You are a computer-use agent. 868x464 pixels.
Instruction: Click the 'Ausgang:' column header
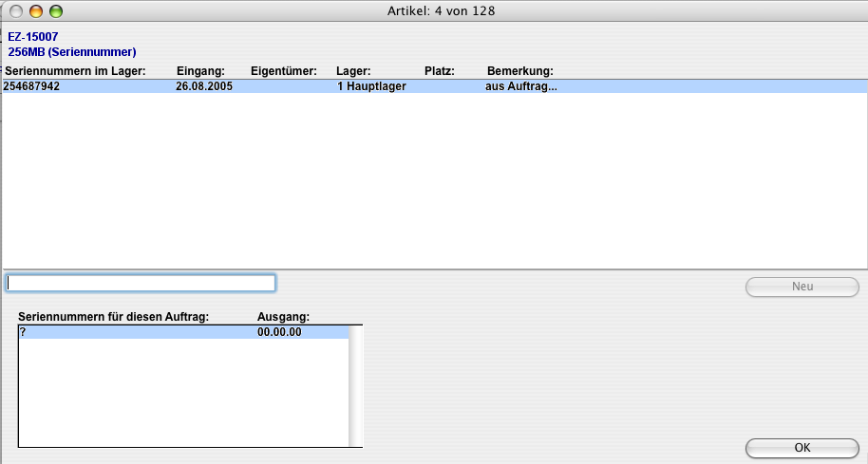[284, 317]
